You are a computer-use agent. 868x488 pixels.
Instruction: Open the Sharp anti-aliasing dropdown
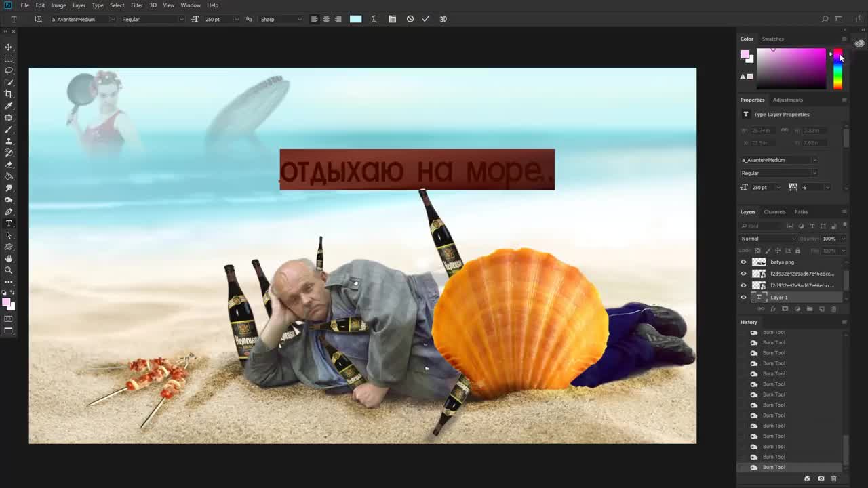(x=281, y=19)
